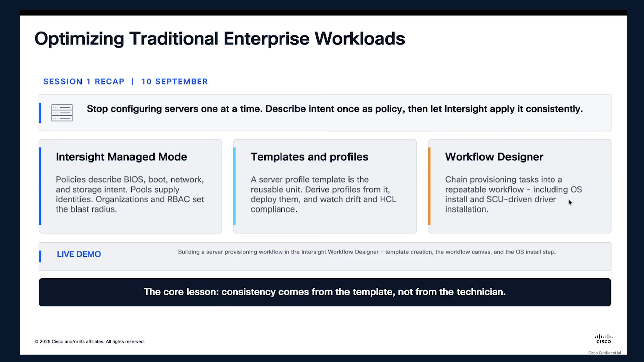Select the '10 SEPTEMBER' date text
The height and width of the screenshot is (362, 644).
[174, 82]
